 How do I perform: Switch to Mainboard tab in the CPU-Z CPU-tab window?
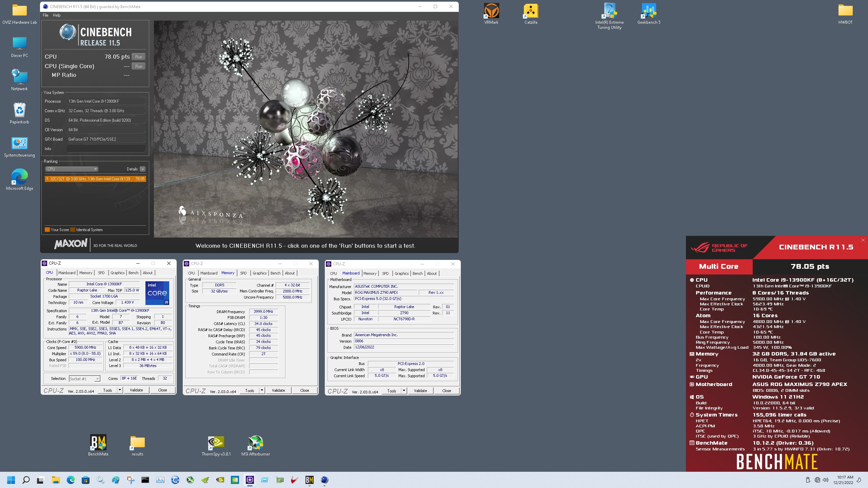pos(67,273)
